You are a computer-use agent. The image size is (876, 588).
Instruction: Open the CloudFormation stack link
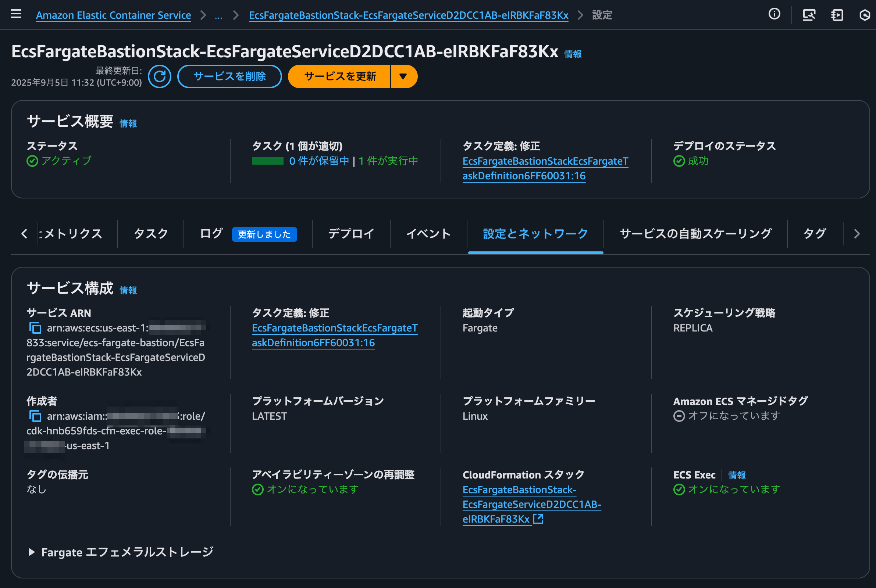(532, 504)
